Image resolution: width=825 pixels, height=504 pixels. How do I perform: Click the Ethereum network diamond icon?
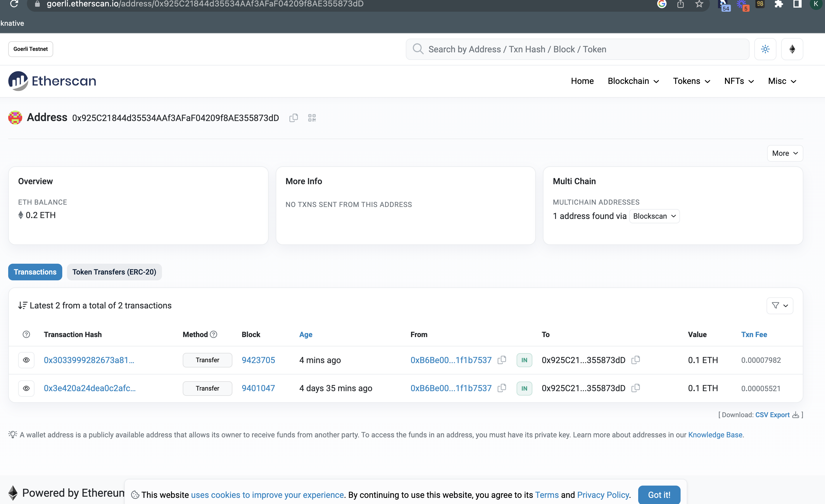pos(792,49)
